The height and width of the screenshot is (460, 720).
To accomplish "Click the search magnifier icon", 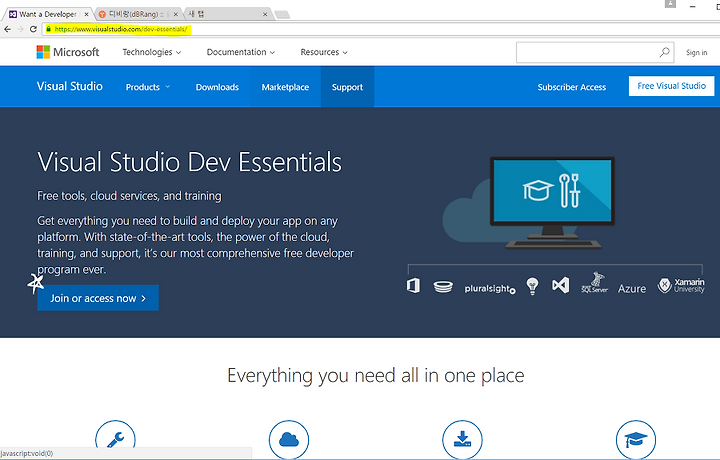I will [664, 52].
